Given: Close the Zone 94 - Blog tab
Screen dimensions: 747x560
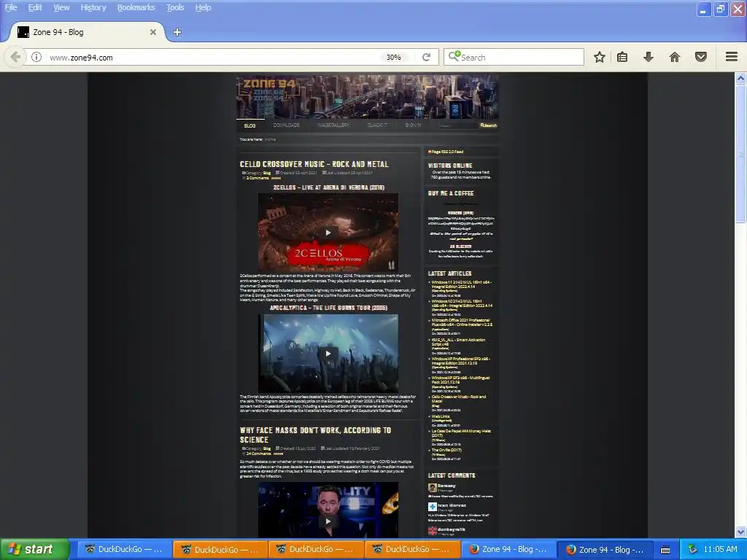Looking at the screenshot, I should 153,32.
